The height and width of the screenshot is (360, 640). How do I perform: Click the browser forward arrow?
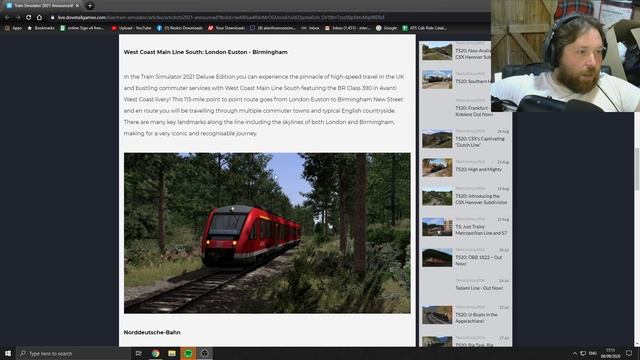pyautogui.click(x=18, y=18)
